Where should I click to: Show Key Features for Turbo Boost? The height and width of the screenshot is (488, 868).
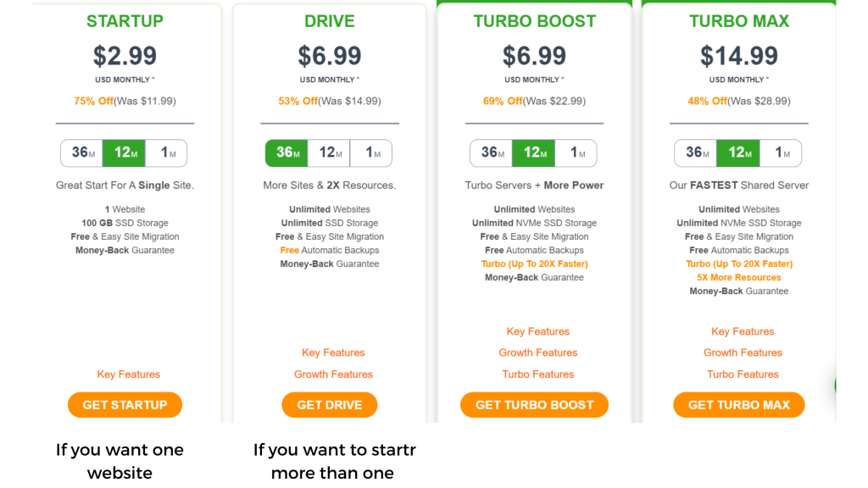point(538,331)
